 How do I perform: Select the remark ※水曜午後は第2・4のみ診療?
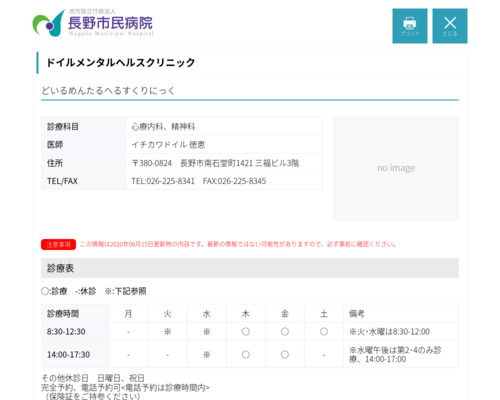pyautogui.click(x=395, y=354)
